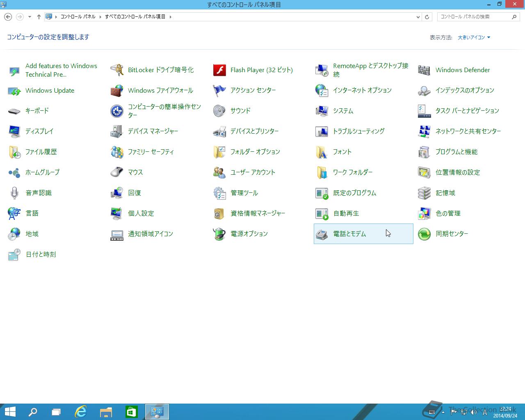Expand the chevron after すべてのコントロール パネル項目 in the path
Image resolution: width=525 pixels, height=420 pixels.
pos(170,17)
